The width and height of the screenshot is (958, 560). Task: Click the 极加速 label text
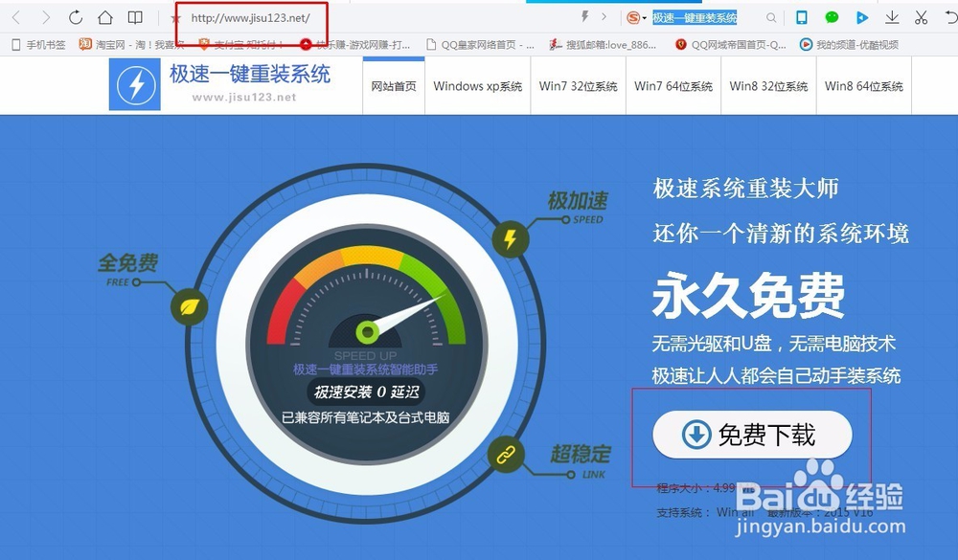[578, 200]
